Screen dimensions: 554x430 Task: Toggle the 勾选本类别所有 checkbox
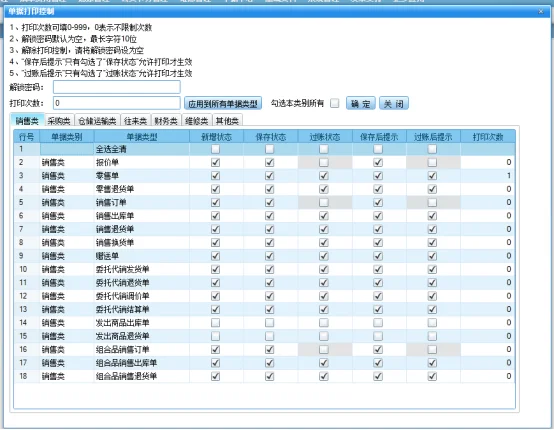(334, 104)
